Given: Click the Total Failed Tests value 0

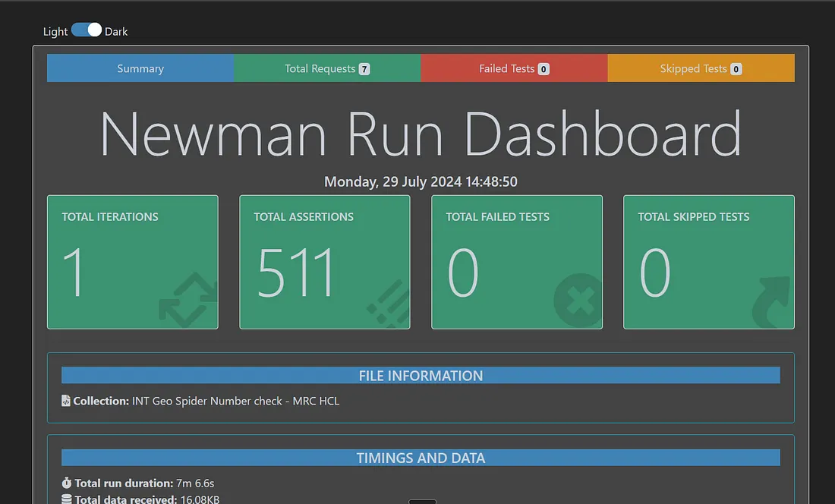Looking at the screenshot, I should click(463, 272).
